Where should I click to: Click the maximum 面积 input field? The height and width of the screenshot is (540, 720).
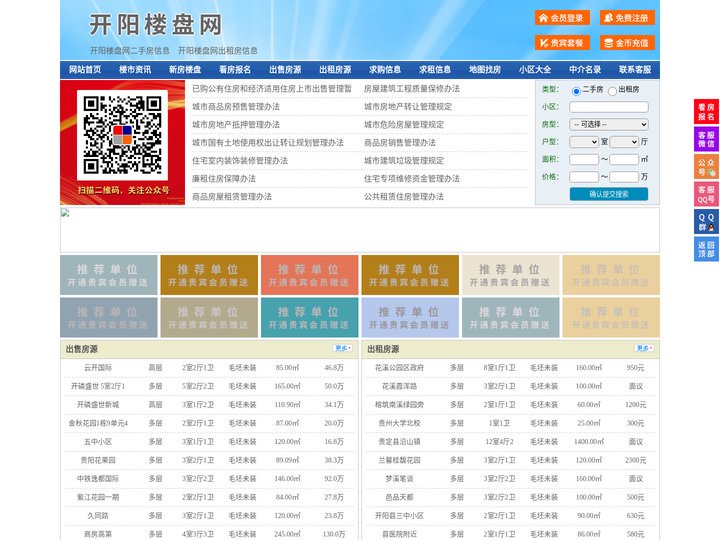point(624,159)
